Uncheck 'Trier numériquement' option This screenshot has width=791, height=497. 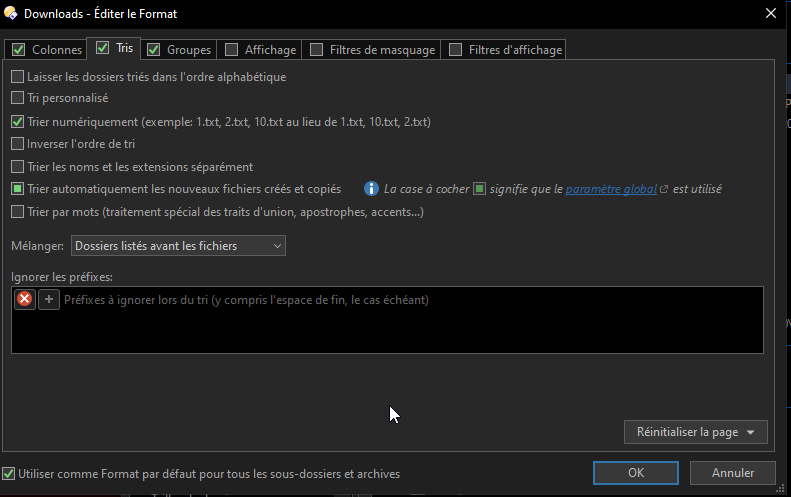tap(18, 121)
